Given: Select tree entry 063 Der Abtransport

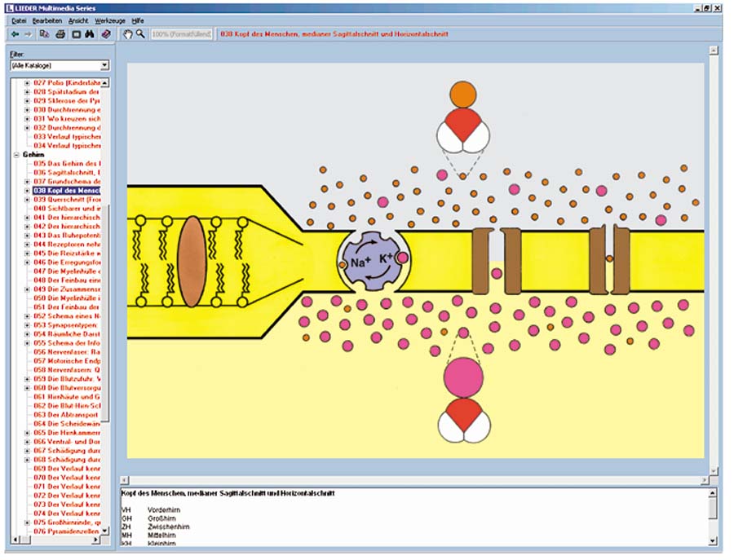Looking at the screenshot, I should pos(67,414).
